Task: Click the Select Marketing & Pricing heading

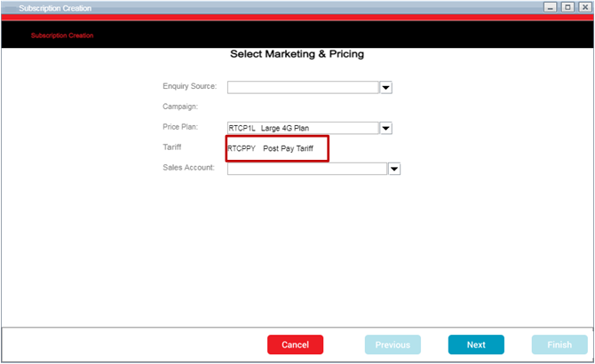Action: [x=297, y=54]
